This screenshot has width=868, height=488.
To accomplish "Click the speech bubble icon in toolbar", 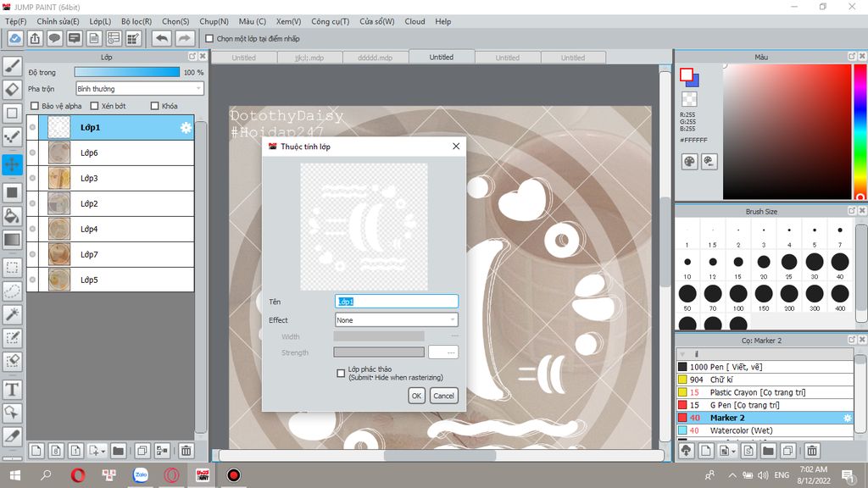I will point(54,38).
